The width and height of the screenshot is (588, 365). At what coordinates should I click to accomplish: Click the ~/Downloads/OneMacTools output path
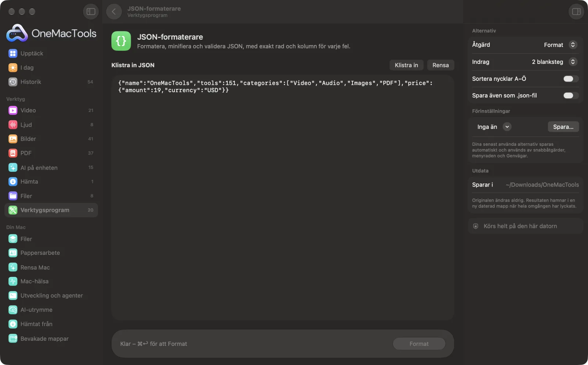point(542,185)
